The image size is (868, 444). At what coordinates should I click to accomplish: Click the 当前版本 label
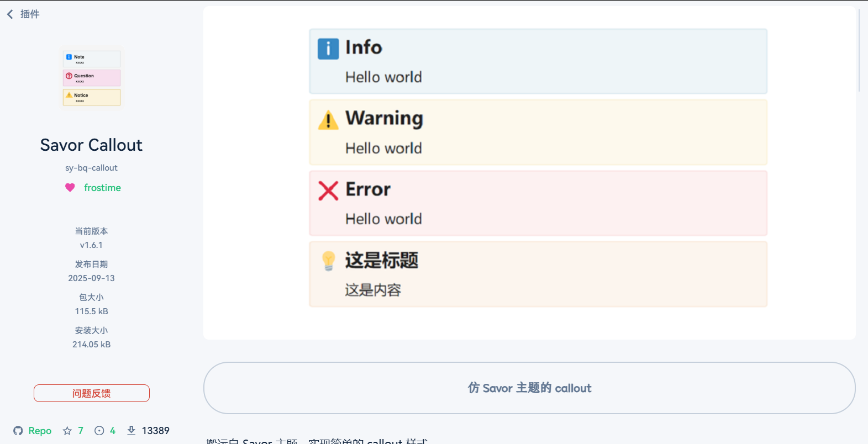92,231
